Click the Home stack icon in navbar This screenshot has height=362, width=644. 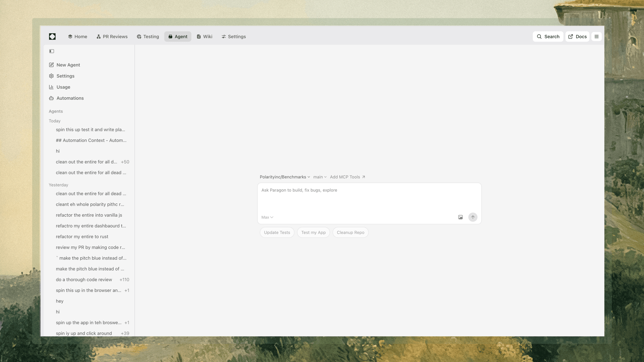(x=70, y=36)
